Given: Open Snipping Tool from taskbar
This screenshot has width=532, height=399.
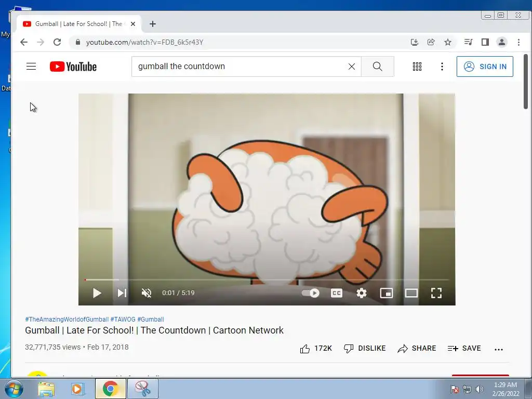Looking at the screenshot, I should (x=142, y=389).
